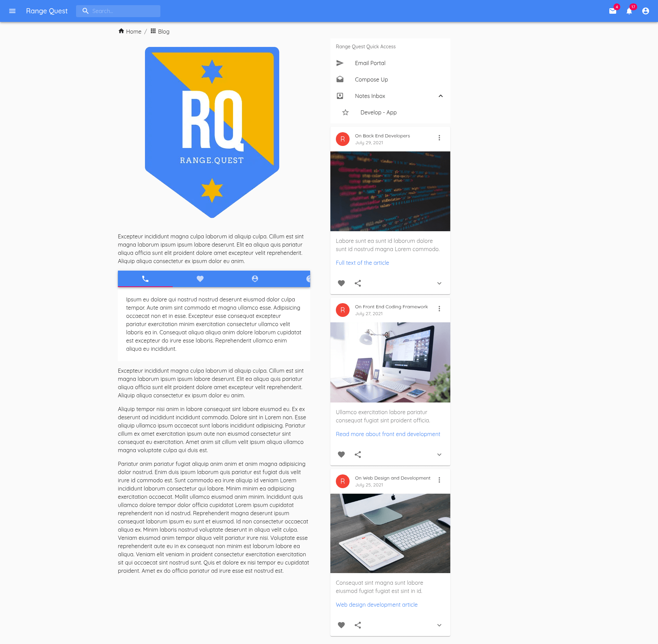Click the open envelope icon for Compose Up
The height and width of the screenshot is (644, 658).
pyautogui.click(x=340, y=79)
